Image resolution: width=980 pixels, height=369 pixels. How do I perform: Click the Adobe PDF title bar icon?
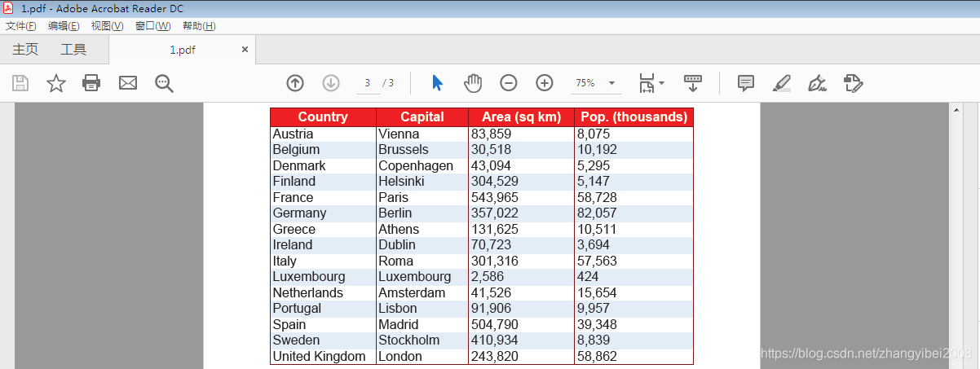[10, 9]
